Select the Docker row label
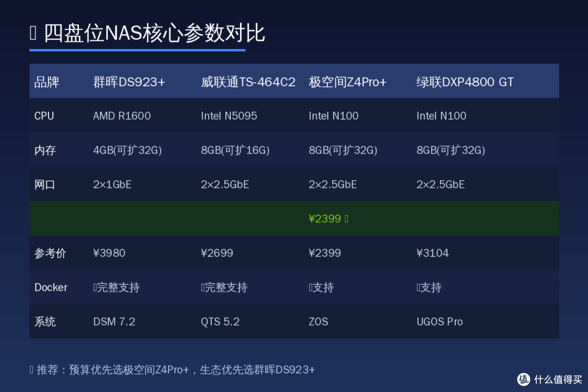Image resolution: width=588 pixels, height=392 pixels. click(51, 287)
